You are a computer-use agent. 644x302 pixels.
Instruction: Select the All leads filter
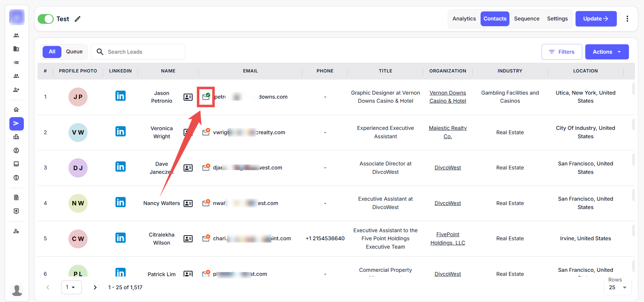click(52, 52)
